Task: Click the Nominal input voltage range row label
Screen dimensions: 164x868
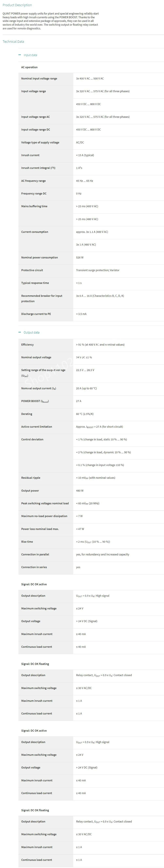Action: click(x=39, y=78)
